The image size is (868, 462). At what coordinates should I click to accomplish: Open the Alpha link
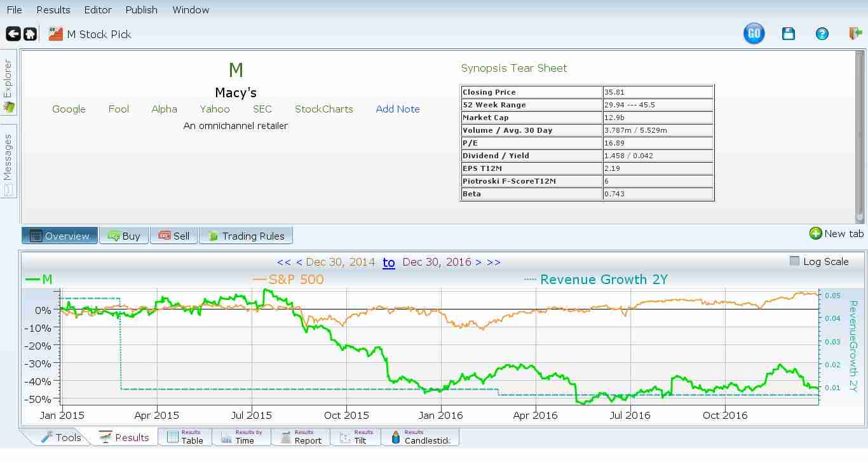coord(164,109)
